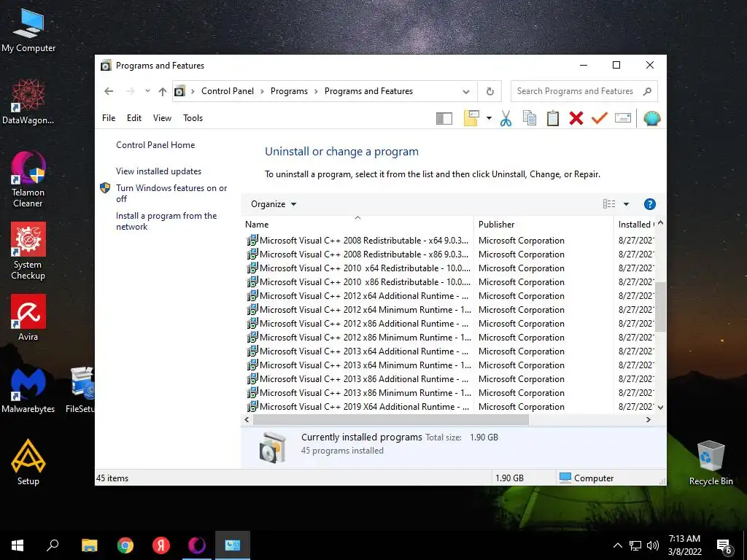The height and width of the screenshot is (560, 747).
Task: Click View installed updates link
Action: pos(158,171)
